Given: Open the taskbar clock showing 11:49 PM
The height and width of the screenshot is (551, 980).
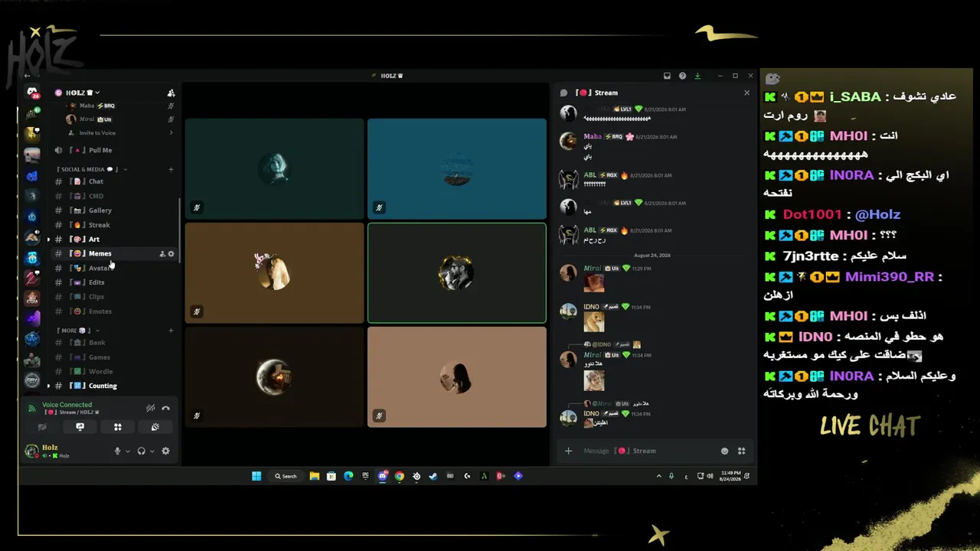Looking at the screenshot, I should [x=731, y=476].
